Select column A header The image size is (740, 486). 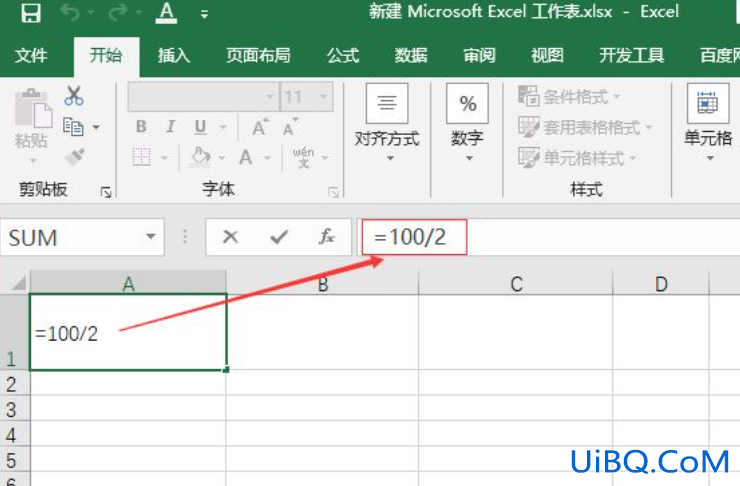click(128, 283)
